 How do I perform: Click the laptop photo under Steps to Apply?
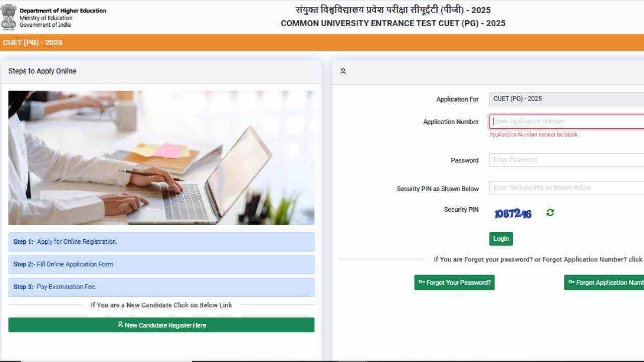[162, 158]
